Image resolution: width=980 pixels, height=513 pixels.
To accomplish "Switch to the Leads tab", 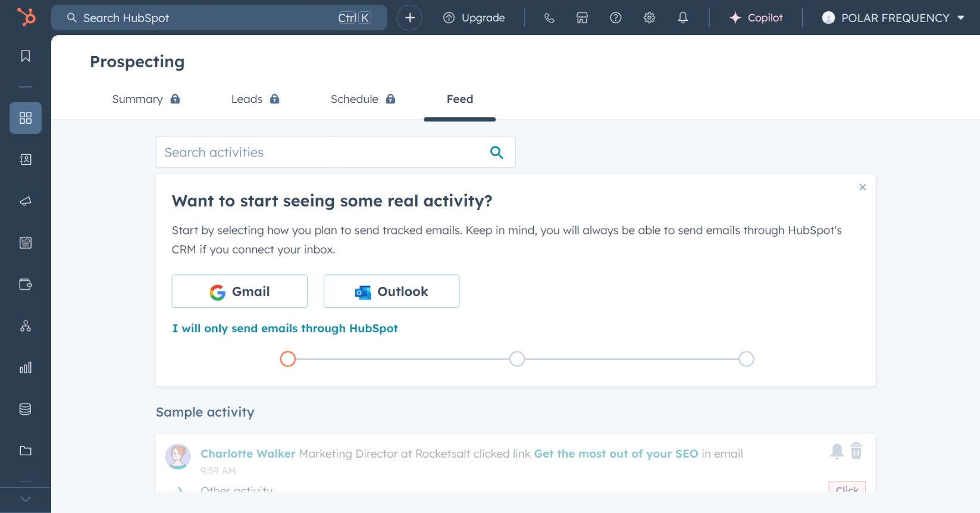I will [247, 99].
